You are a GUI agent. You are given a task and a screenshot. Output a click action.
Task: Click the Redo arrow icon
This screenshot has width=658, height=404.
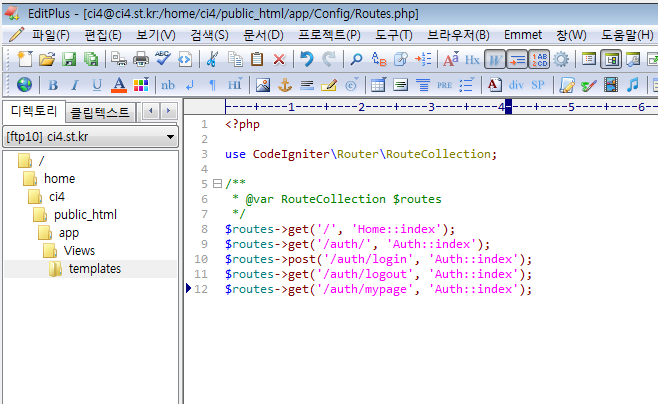click(x=329, y=59)
